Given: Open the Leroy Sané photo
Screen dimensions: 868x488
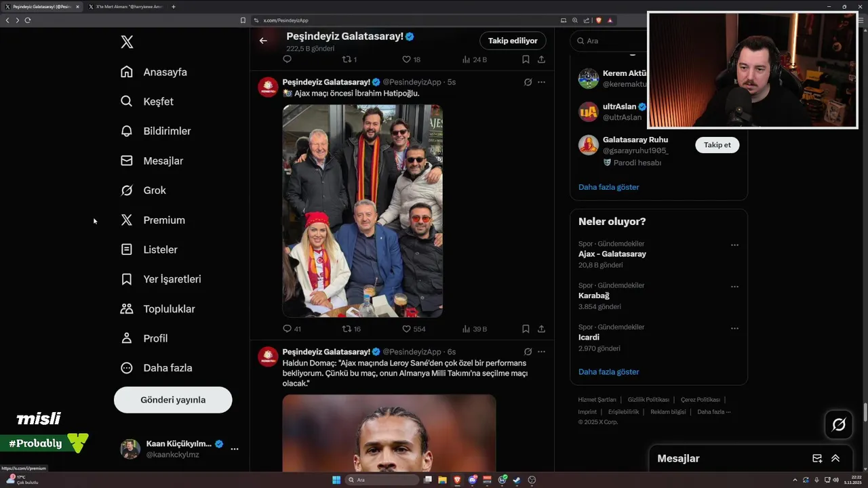Looking at the screenshot, I should (x=389, y=433).
